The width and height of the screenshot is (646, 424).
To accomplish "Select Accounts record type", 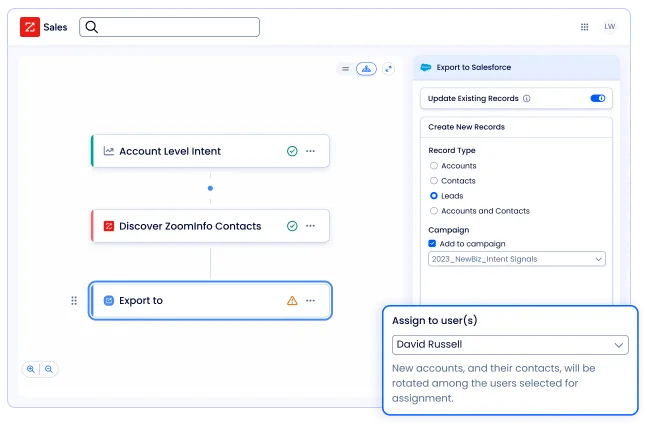I will pyautogui.click(x=434, y=166).
